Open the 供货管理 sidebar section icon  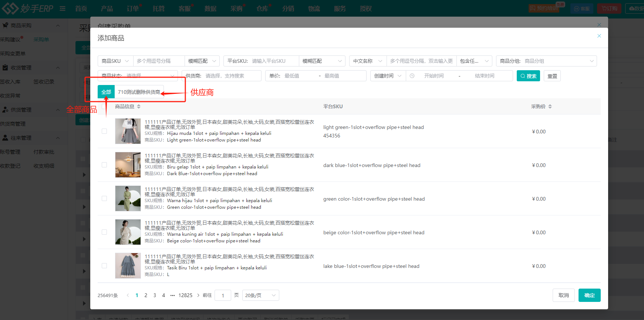(x=5, y=110)
